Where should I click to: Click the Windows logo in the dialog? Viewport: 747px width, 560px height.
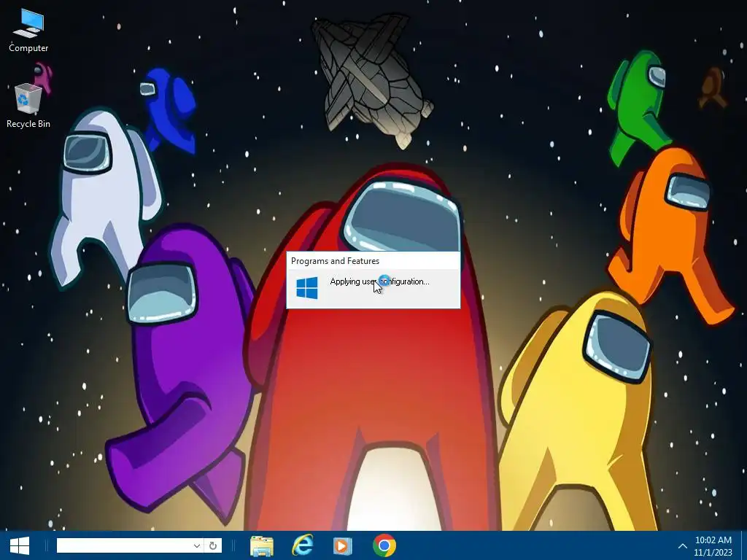click(307, 288)
